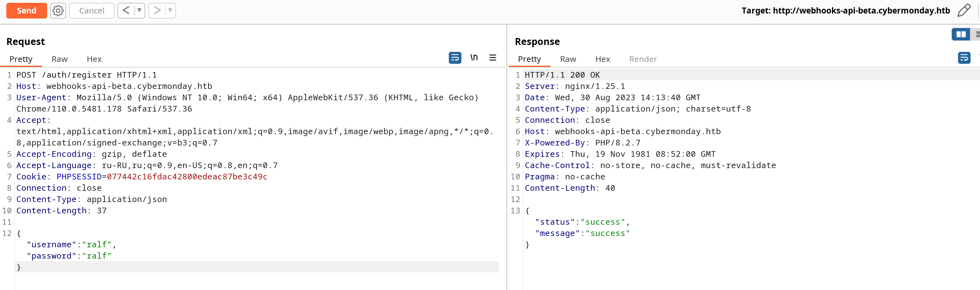
Task: Click the "status":"success" response line
Action: (582, 222)
